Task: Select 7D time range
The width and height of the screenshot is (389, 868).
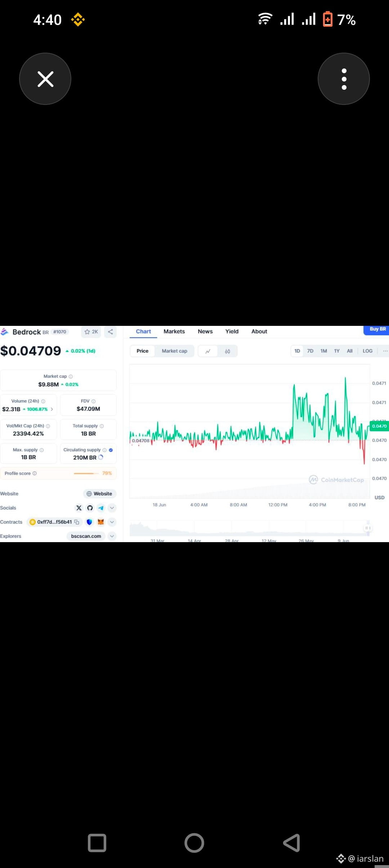Action: pyautogui.click(x=310, y=351)
